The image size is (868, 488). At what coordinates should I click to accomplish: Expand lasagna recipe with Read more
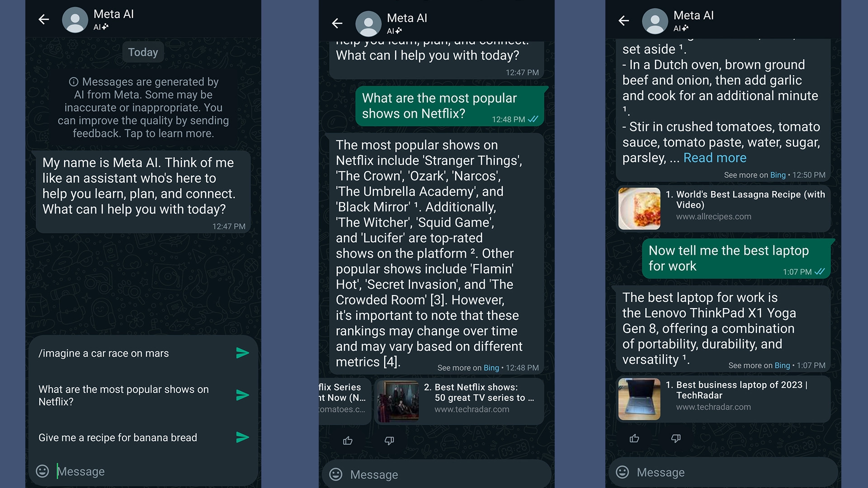[715, 158]
